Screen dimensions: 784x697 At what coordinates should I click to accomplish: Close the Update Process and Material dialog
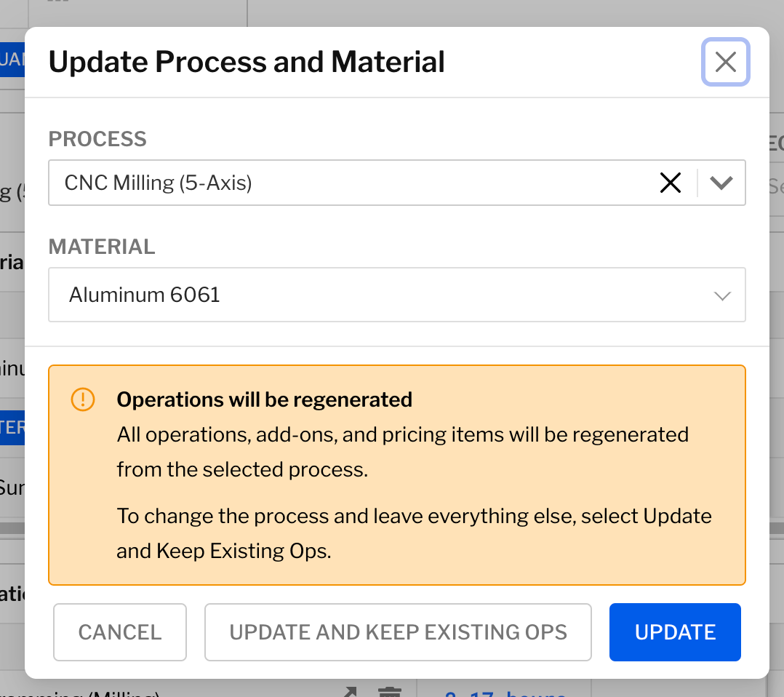725,62
